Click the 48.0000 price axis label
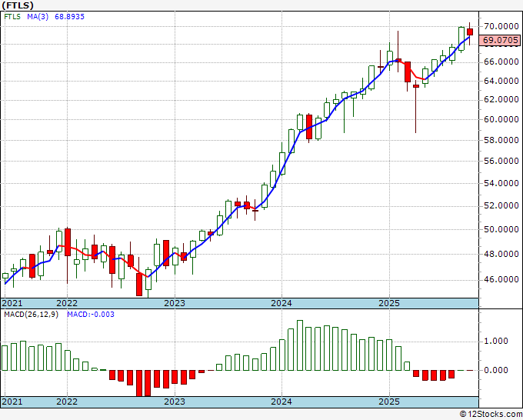Screen dimensions: 523x420 pyautogui.click(x=501, y=254)
